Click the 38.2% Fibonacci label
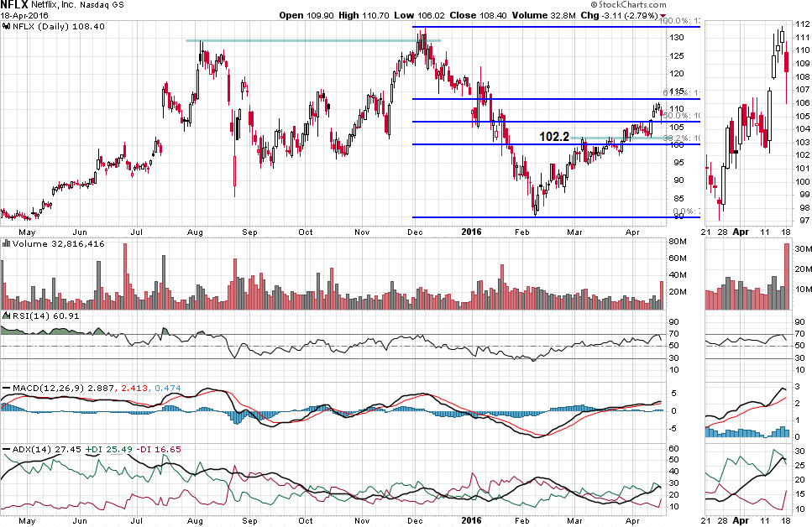Viewport: 812px width, 527px height. pos(682,138)
